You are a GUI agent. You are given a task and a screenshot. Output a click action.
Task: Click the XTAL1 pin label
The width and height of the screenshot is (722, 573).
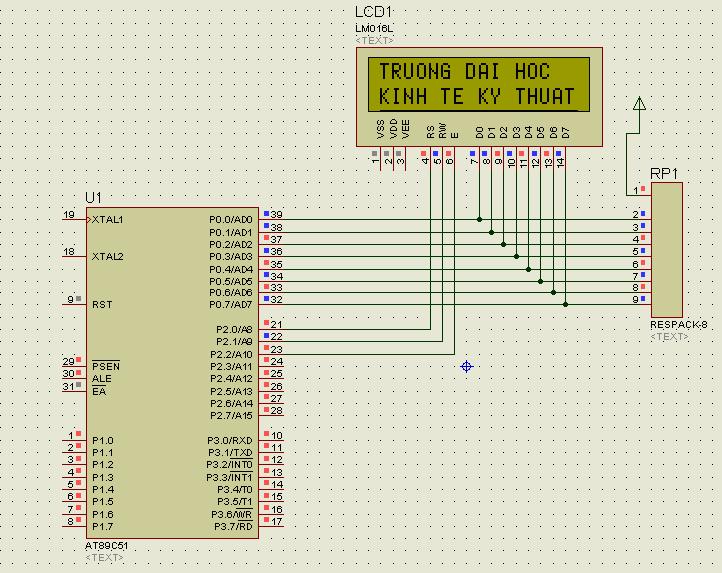click(108, 220)
